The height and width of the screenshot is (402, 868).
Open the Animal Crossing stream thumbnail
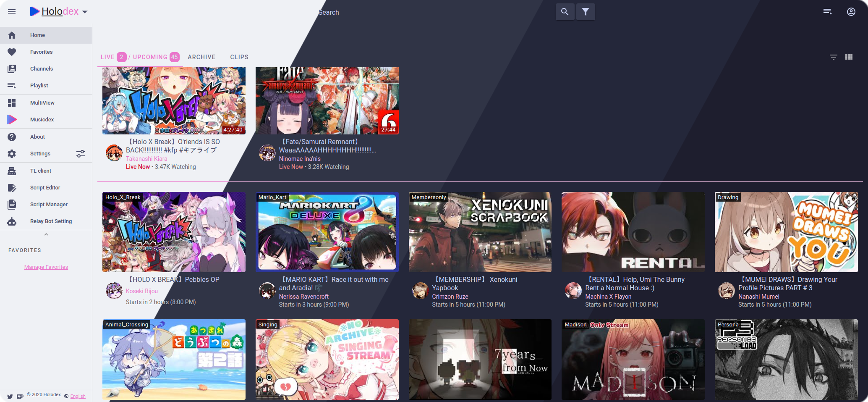tap(174, 360)
